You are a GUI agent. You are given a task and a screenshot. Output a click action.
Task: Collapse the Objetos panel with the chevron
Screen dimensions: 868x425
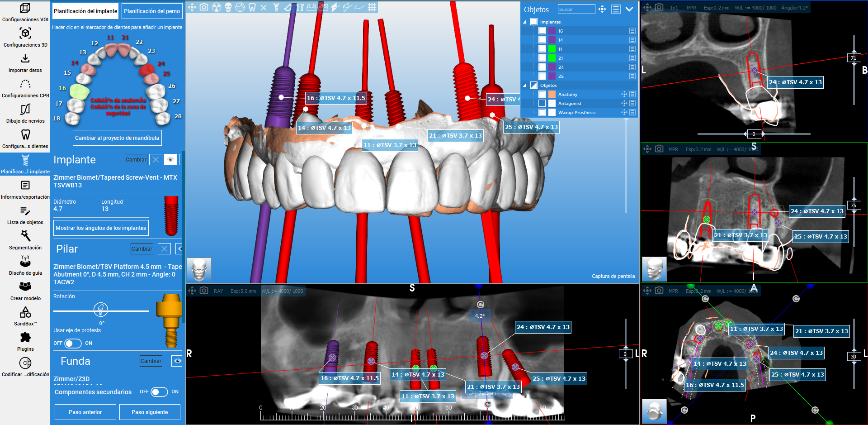coord(629,9)
